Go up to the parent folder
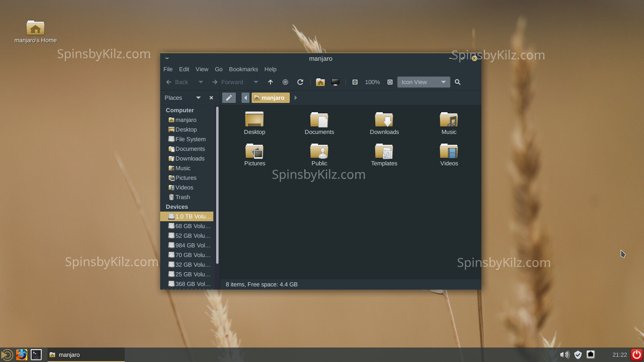The image size is (644, 362). point(270,82)
